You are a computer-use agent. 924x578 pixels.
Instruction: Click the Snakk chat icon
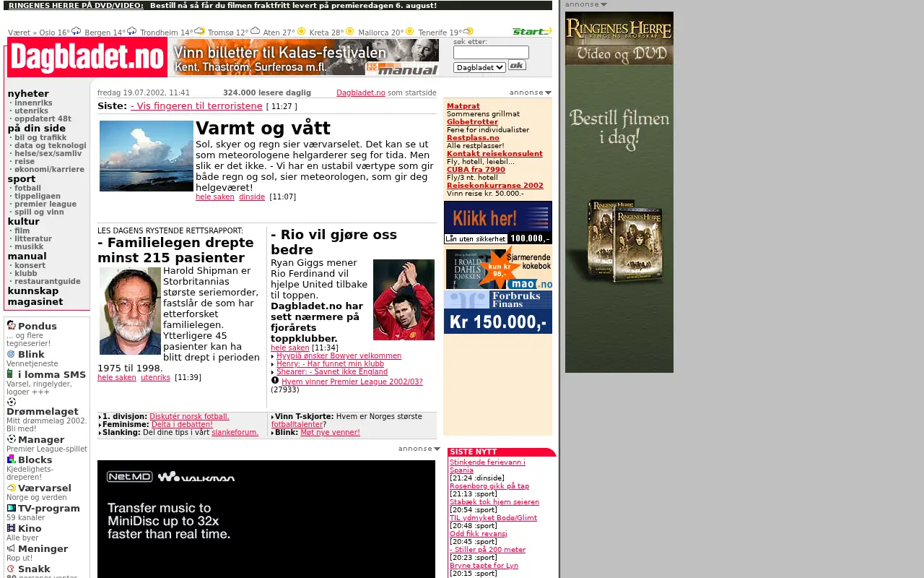coord(11,569)
